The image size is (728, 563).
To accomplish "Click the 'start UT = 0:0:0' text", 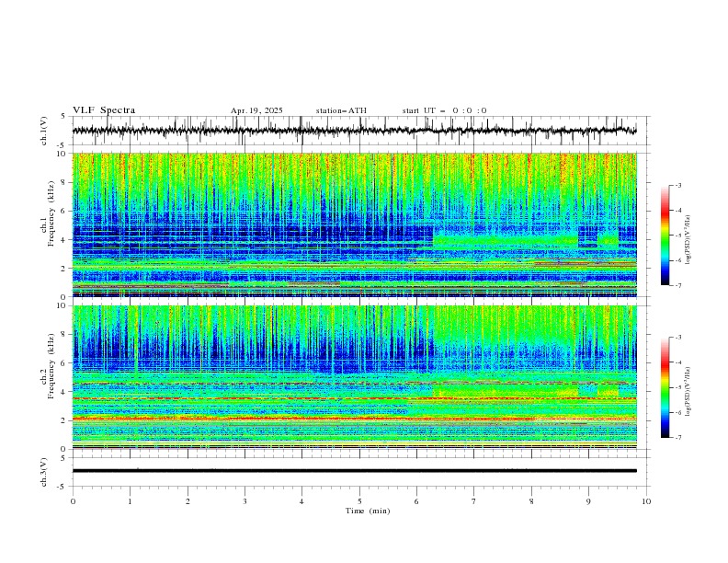I will click(x=444, y=110).
